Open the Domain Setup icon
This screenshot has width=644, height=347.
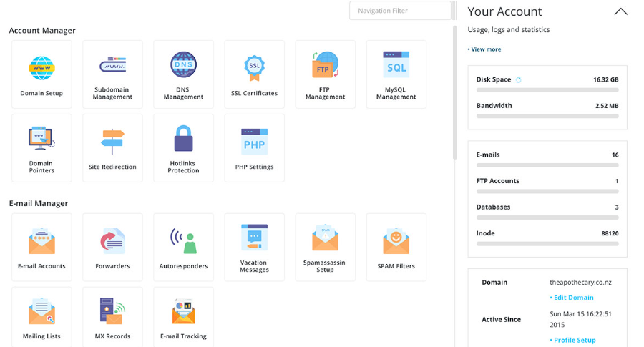coord(42,68)
